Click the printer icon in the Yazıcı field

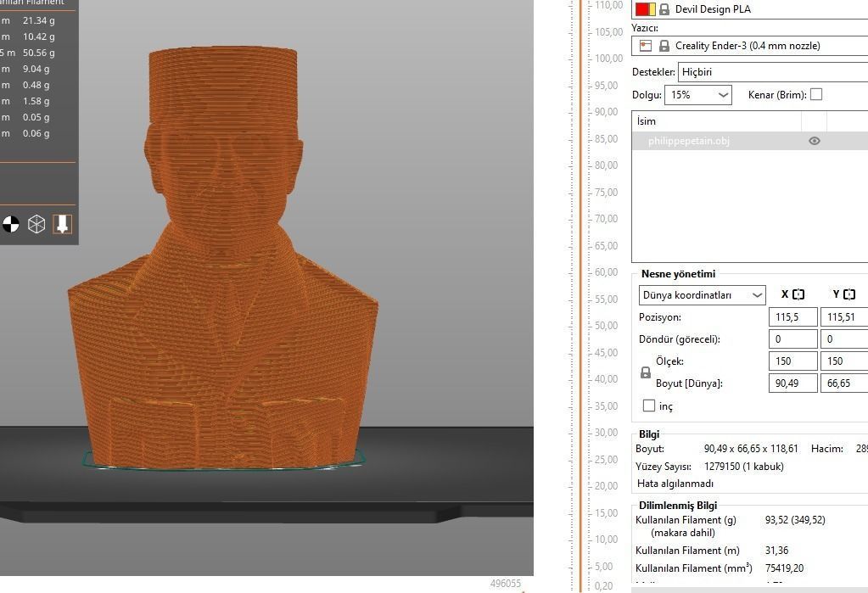tap(646, 46)
